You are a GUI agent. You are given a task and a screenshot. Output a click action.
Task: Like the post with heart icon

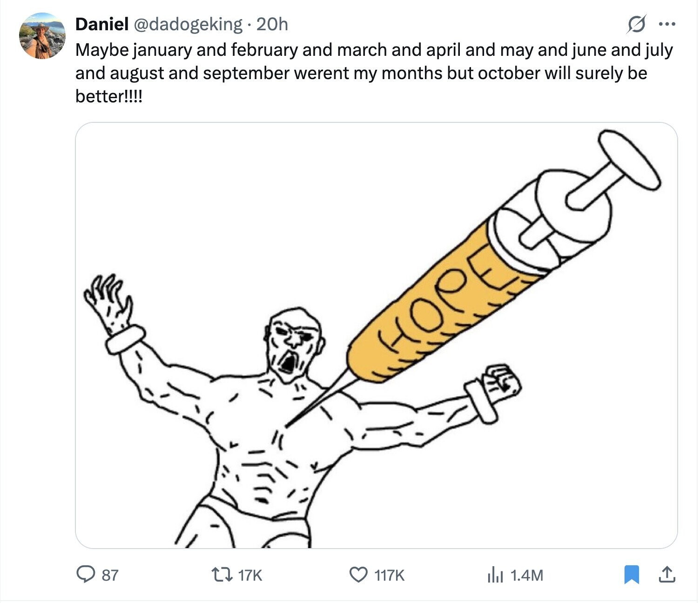click(x=358, y=575)
